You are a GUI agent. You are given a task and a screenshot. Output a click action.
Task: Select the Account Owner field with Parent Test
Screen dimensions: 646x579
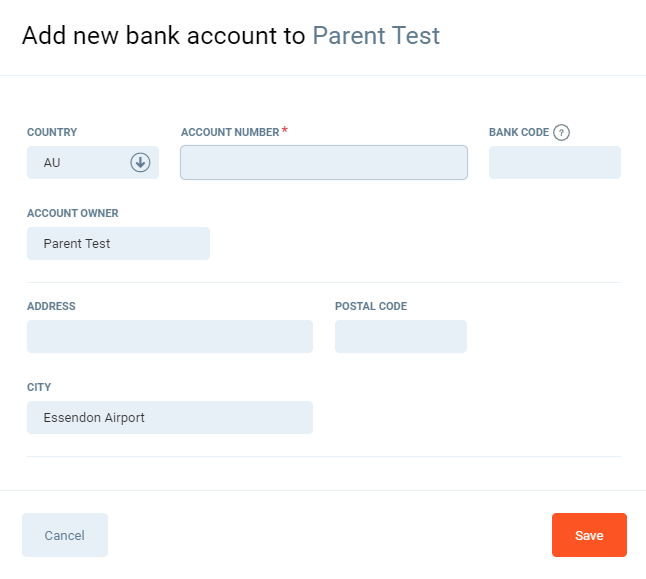click(118, 243)
